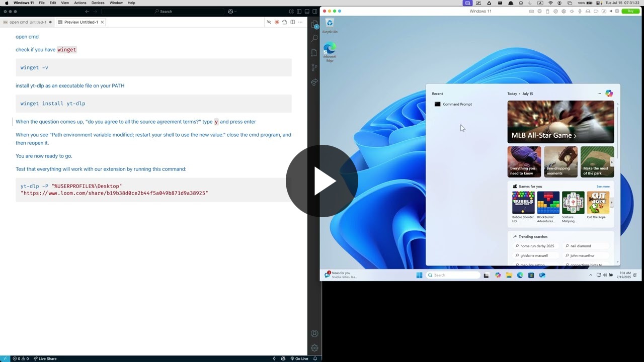Open the Bubble Shooter HD game

(523, 207)
